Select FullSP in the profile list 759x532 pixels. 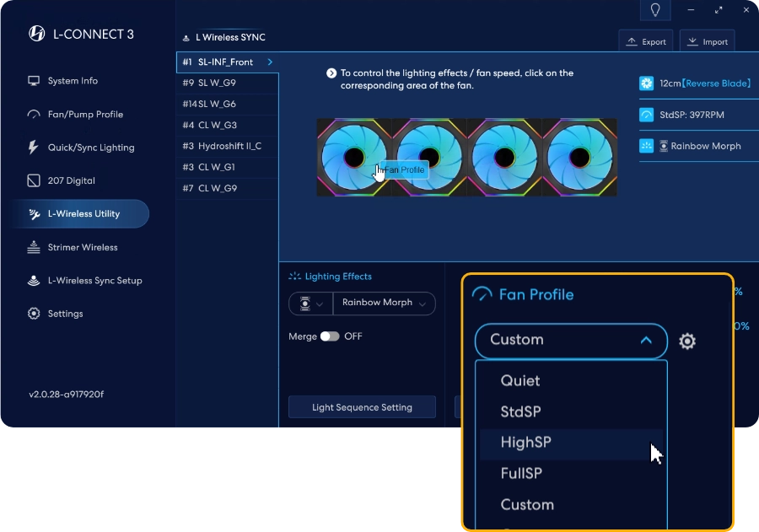point(521,474)
